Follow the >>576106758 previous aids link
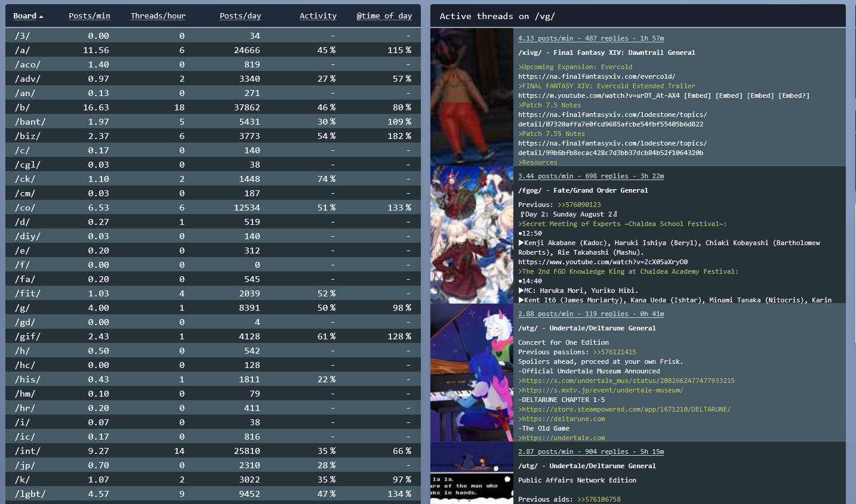856x504 pixels. point(599,499)
